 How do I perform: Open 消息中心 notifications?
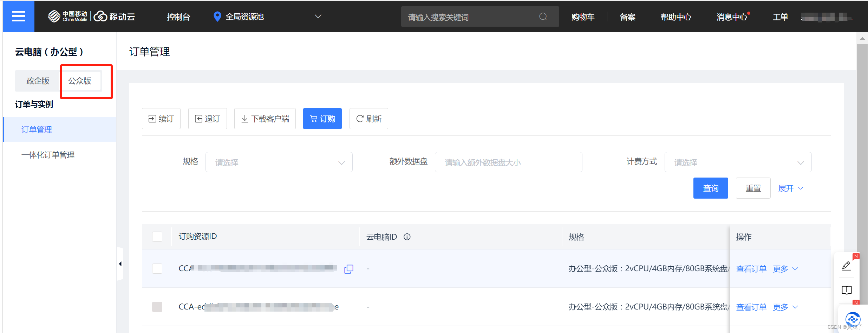tap(732, 16)
